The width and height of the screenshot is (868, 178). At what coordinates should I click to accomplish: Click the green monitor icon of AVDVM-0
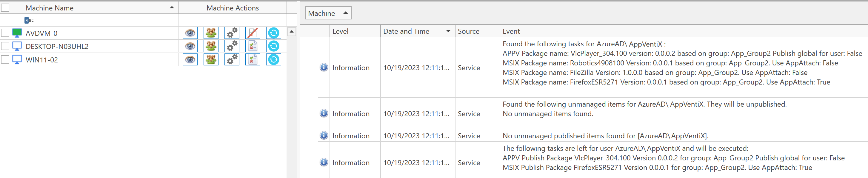pos(17,33)
